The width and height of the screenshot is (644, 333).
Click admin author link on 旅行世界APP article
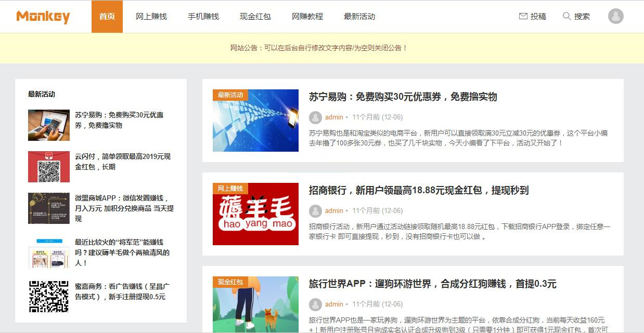click(x=334, y=304)
